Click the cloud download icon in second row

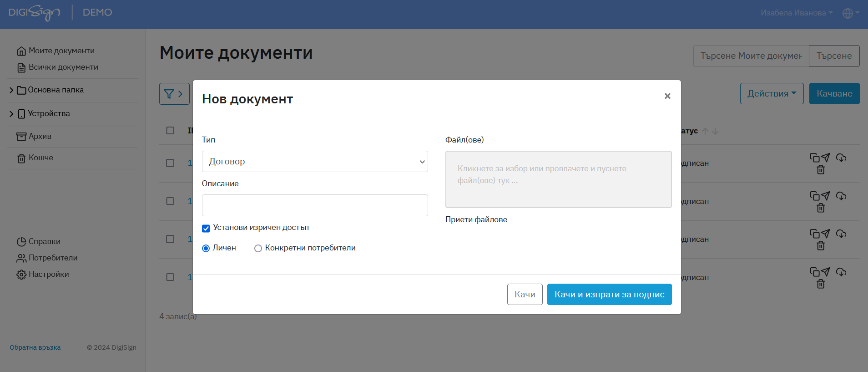tap(841, 196)
